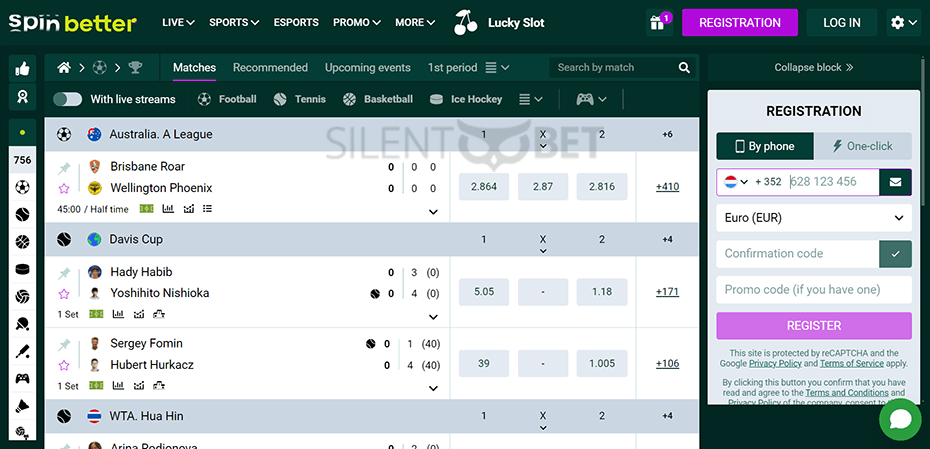Open the Euro (EUR) currency dropdown
The image size is (930, 449).
click(x=814, y=218)
